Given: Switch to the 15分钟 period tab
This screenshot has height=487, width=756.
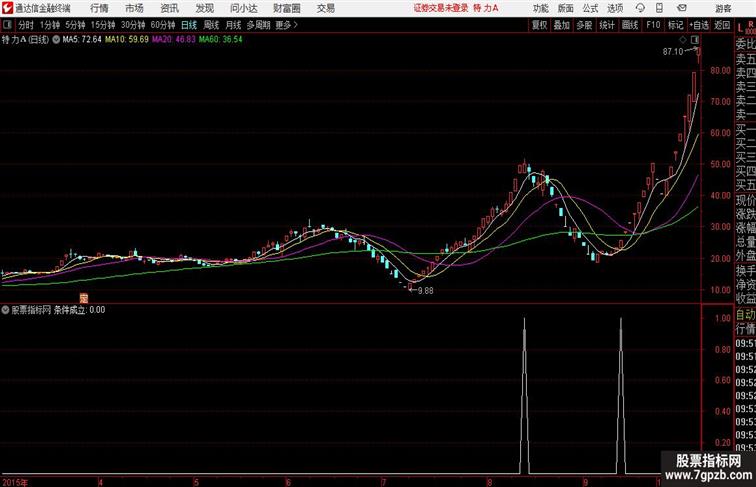Looking at the screenshot, I should click(103, 25).
